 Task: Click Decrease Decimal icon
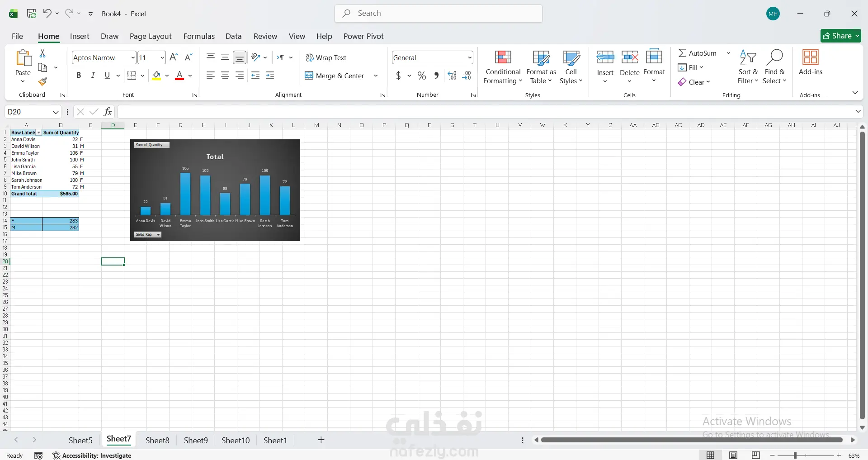pyautogui.click(x=467, y=76)
